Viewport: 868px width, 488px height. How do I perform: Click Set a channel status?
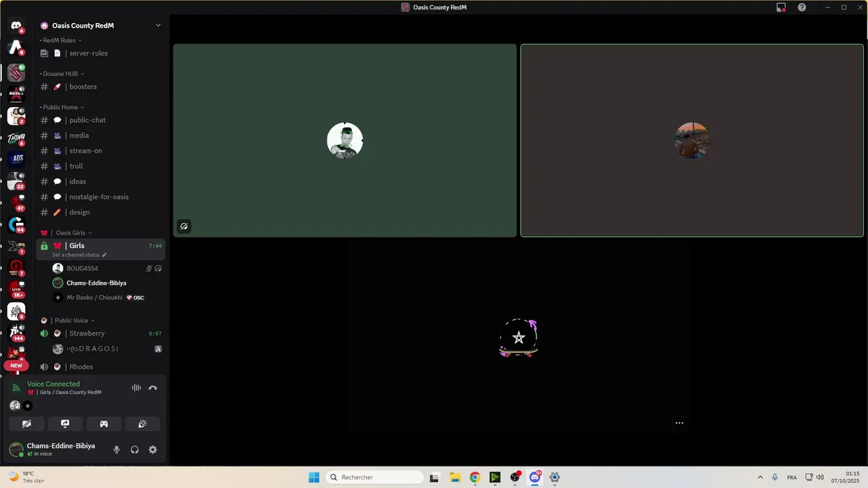(79, 255)
